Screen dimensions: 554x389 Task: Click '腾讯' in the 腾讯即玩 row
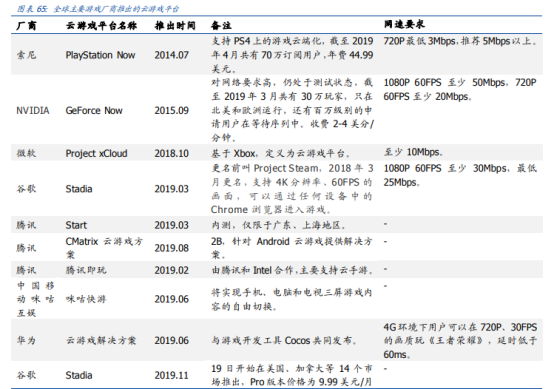click(x=26, y=270)
